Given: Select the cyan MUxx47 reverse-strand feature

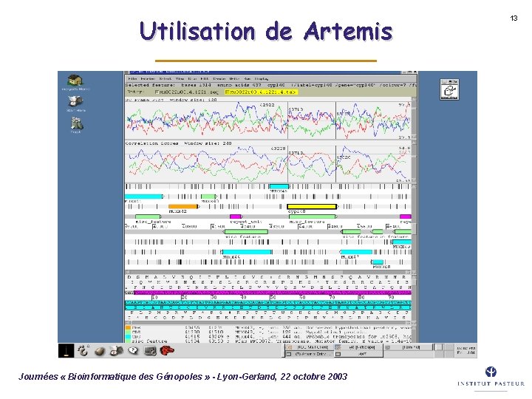Looking at the screenshot, I should 356,252.
